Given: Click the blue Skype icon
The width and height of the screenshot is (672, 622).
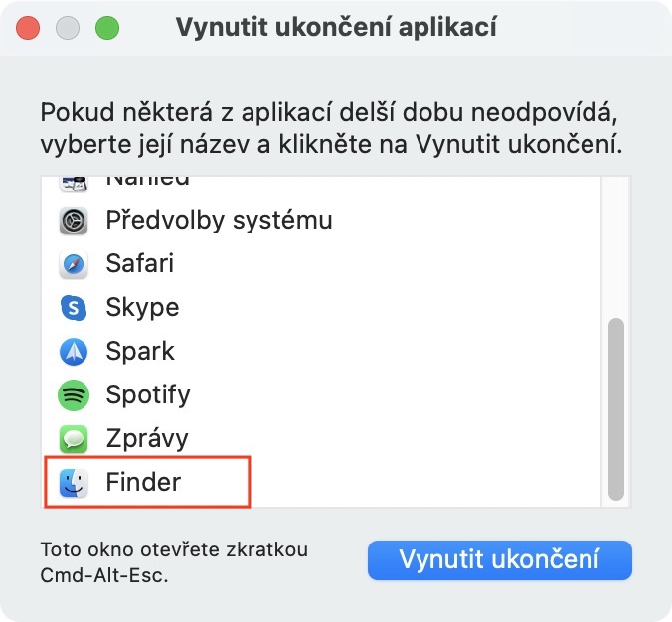Looking at the screenshot, I should click(x=75, y=308).
